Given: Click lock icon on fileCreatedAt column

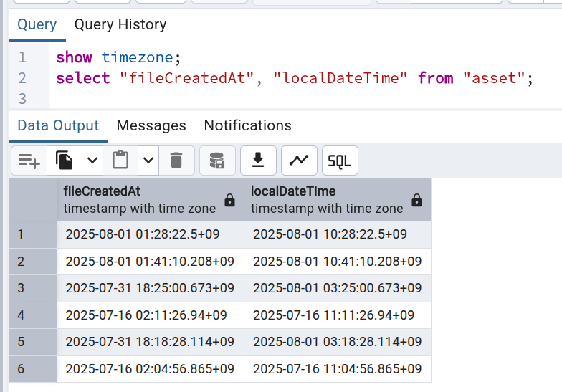Looking at the screenshot, I should [229, 200].
